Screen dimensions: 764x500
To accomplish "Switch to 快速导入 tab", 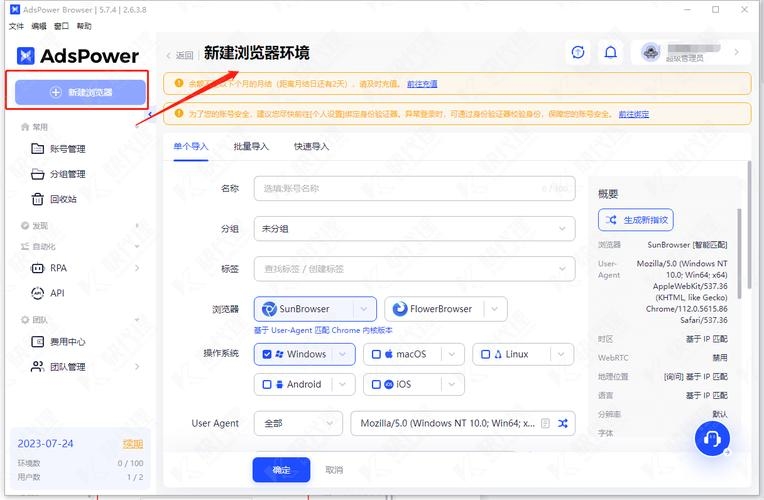I will (311, 146).
